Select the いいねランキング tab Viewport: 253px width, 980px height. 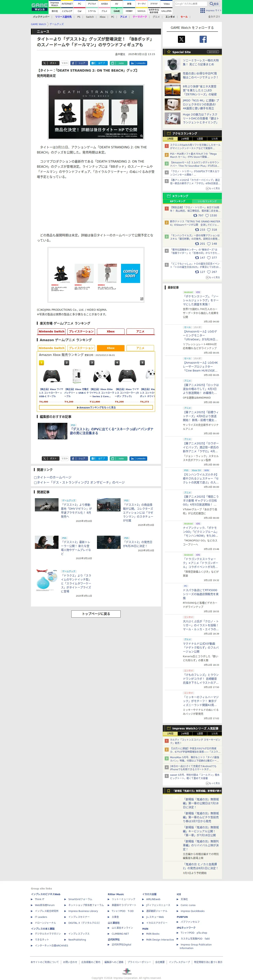[x=207, y=201]
